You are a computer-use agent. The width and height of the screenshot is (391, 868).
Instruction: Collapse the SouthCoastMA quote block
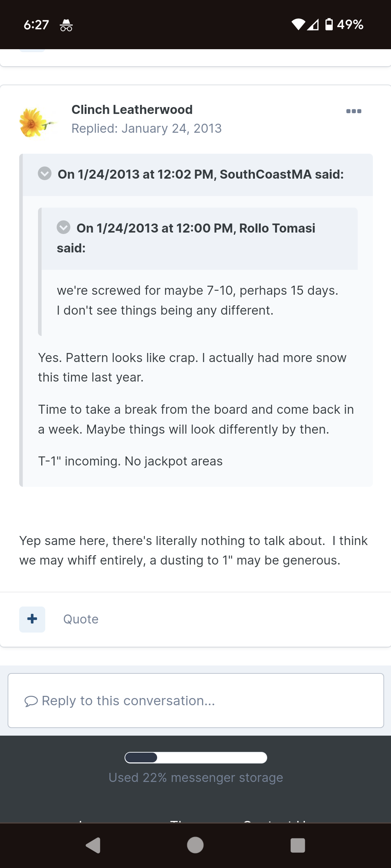pos(45,173)
